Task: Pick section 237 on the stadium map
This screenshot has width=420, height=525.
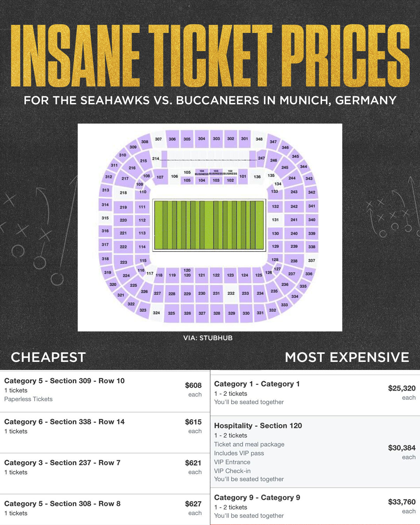Action: pyautogui.click(x=292, y=274)
